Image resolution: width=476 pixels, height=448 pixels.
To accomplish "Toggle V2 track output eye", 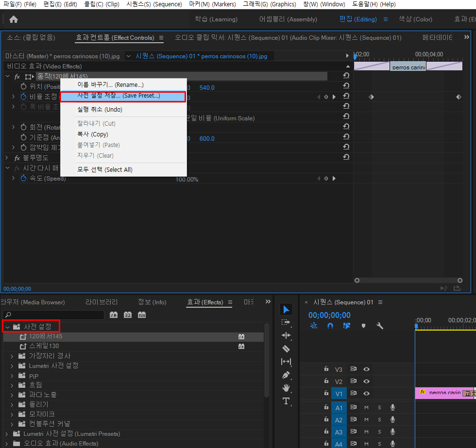I will point(366,382).
